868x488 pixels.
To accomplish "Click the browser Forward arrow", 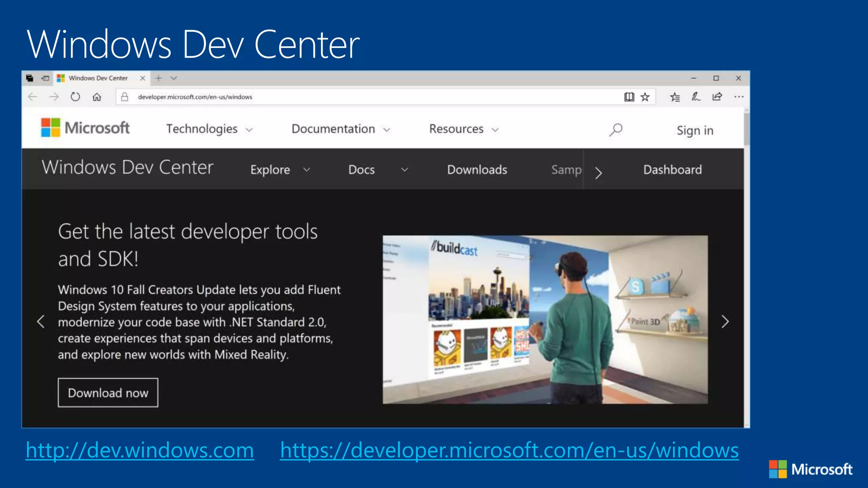I will (x=54, y=97).
